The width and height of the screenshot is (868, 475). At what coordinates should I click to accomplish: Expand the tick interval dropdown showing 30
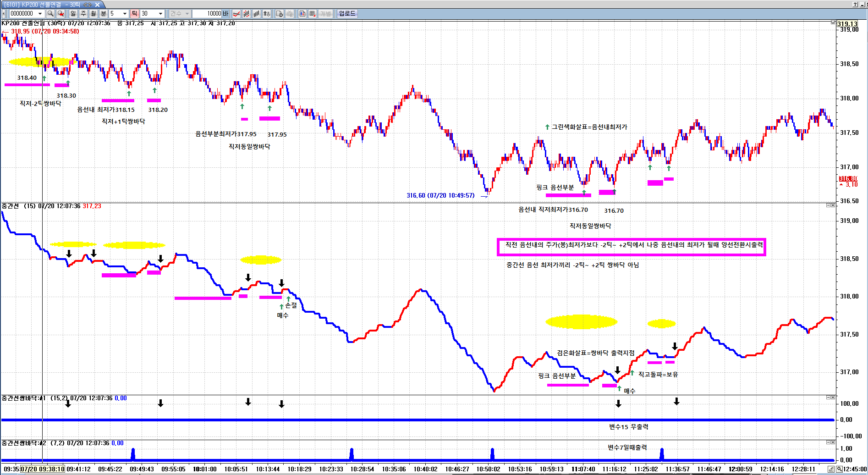click(x=160, y=14)
